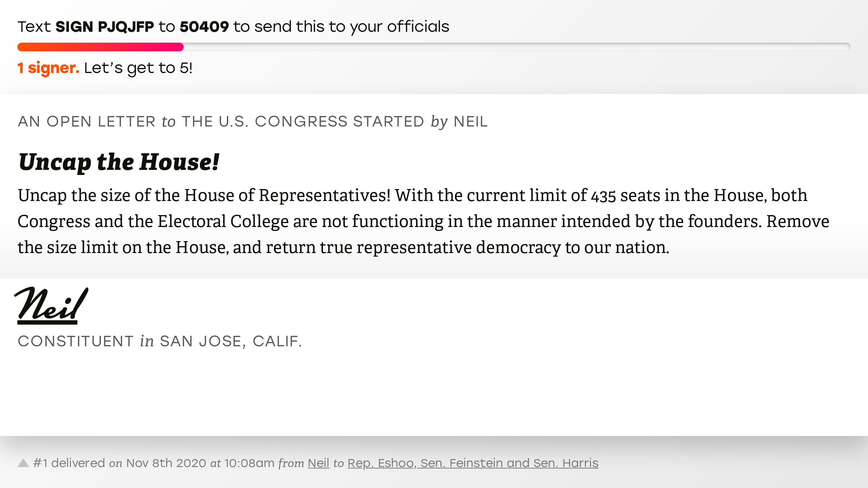
Task: Click the underline beneath Neil's signature
Action: [47, 322]
